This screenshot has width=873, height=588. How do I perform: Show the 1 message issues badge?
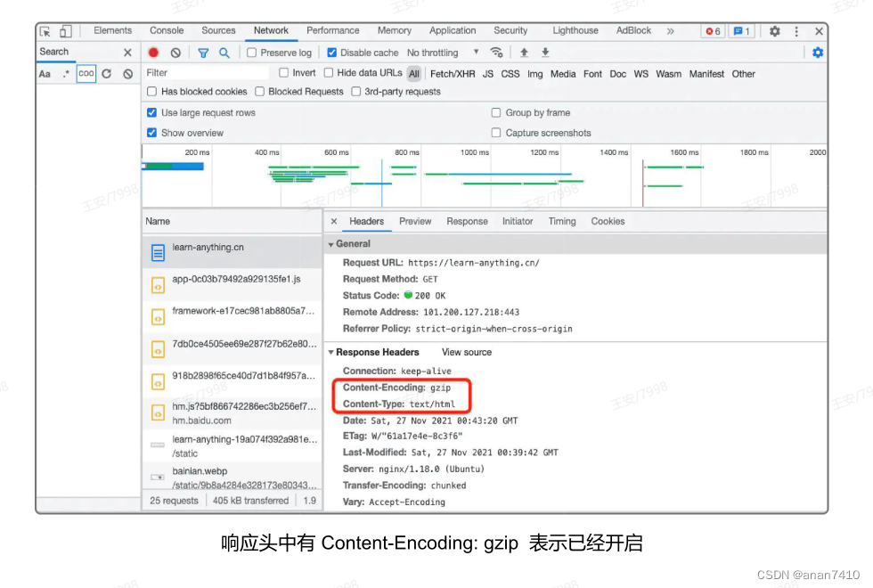741,31
